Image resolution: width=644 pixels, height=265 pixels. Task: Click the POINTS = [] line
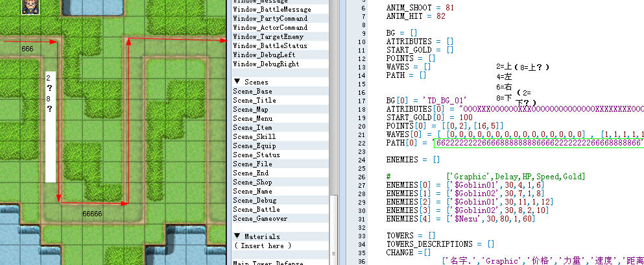click(411, 58)
